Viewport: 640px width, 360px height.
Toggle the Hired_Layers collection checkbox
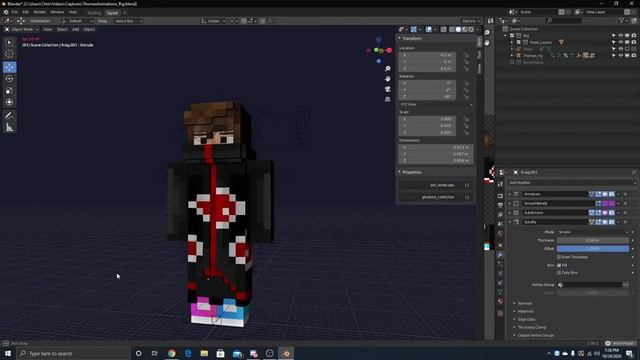519,42
